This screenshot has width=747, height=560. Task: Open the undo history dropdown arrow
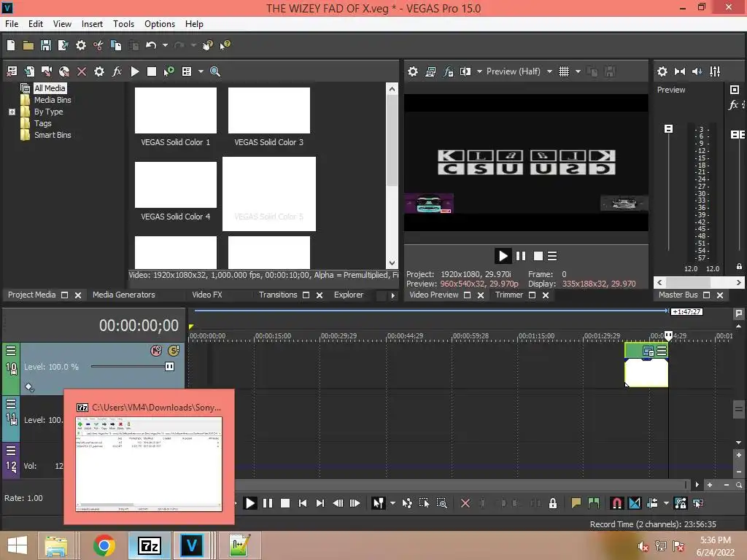(x=165, y=45)
